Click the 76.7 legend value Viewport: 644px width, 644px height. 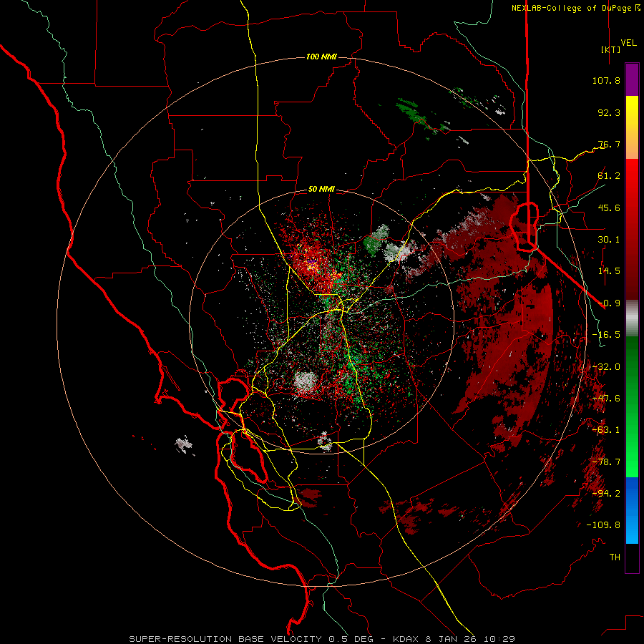tap(609, 144)
